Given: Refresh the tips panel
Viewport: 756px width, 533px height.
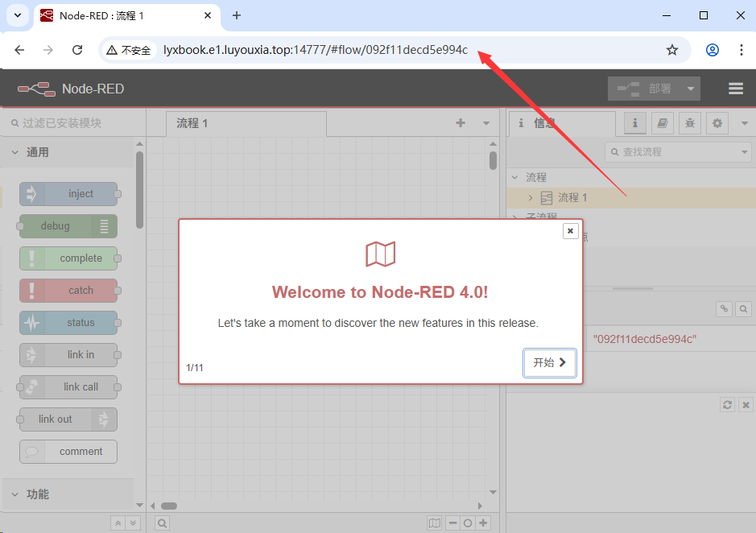Looking at the screenshot, I should 727,405.
